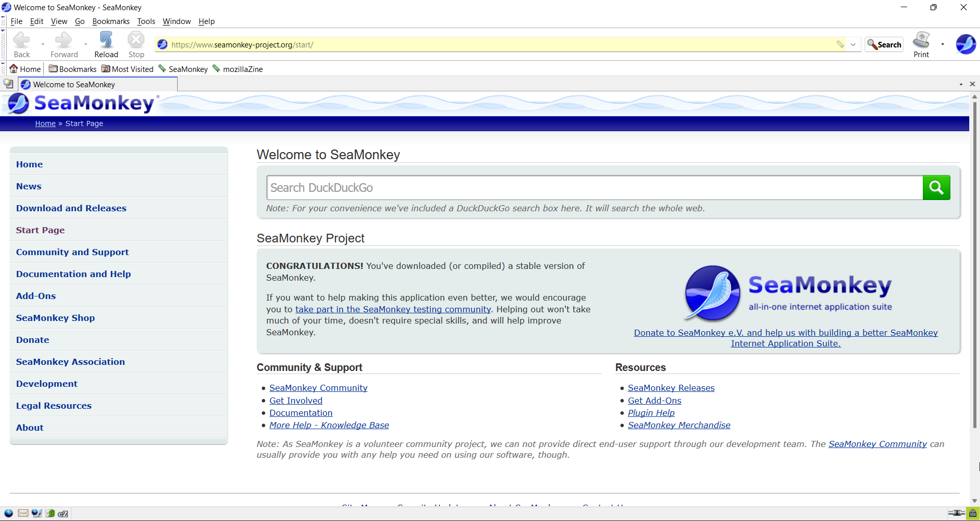Open the Help menu
Screen dimensions: 980x521
207,21
